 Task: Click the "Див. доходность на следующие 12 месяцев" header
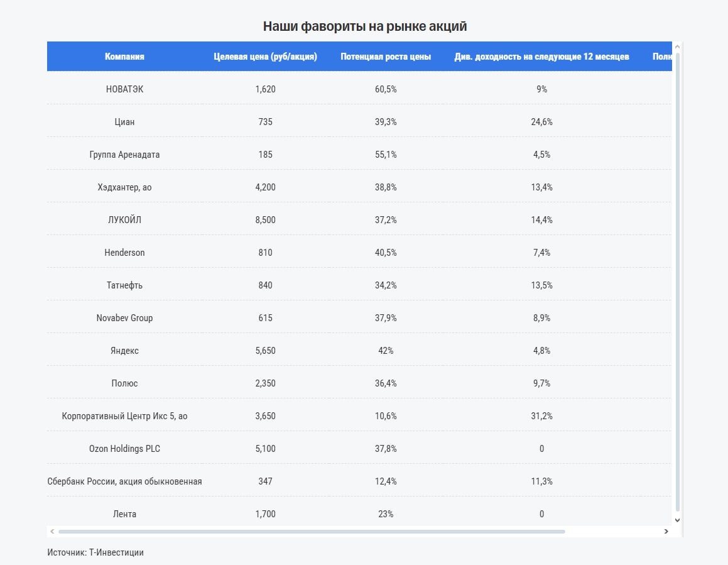tap(541, 57)
